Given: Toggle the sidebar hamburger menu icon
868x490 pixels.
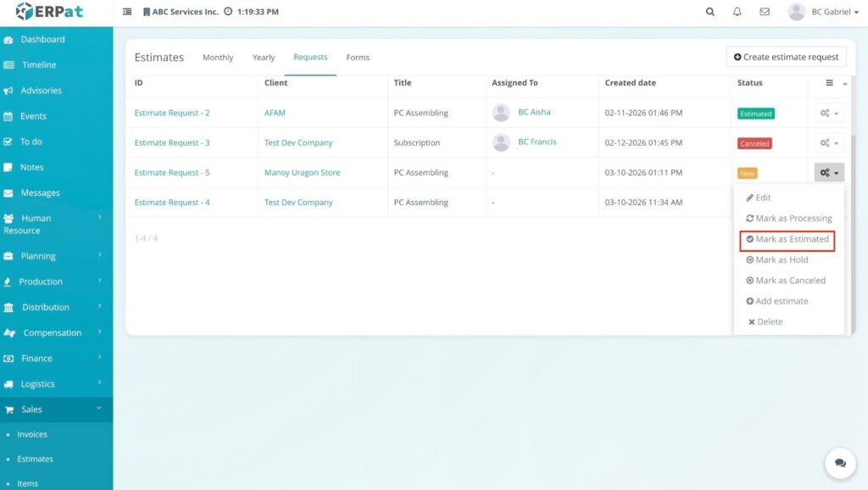Looking at the screenshot, I should 127,12.
